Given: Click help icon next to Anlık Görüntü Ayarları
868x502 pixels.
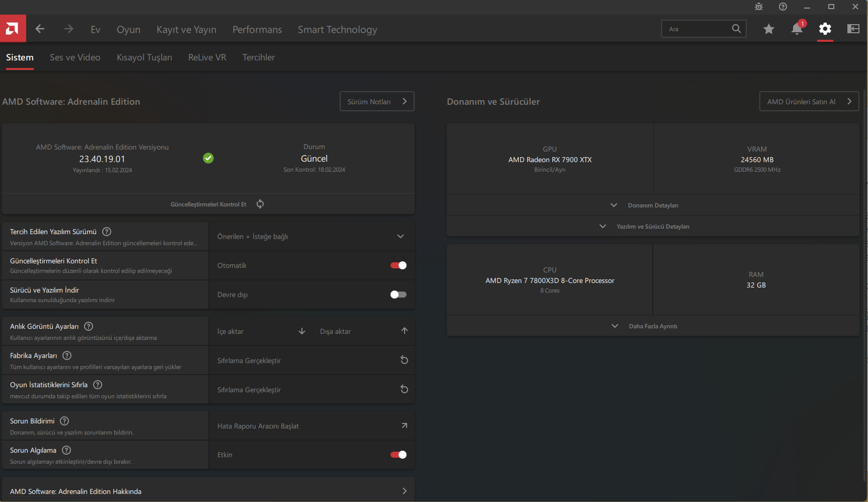Looking at the screenshot, I should tap(89, 326).
